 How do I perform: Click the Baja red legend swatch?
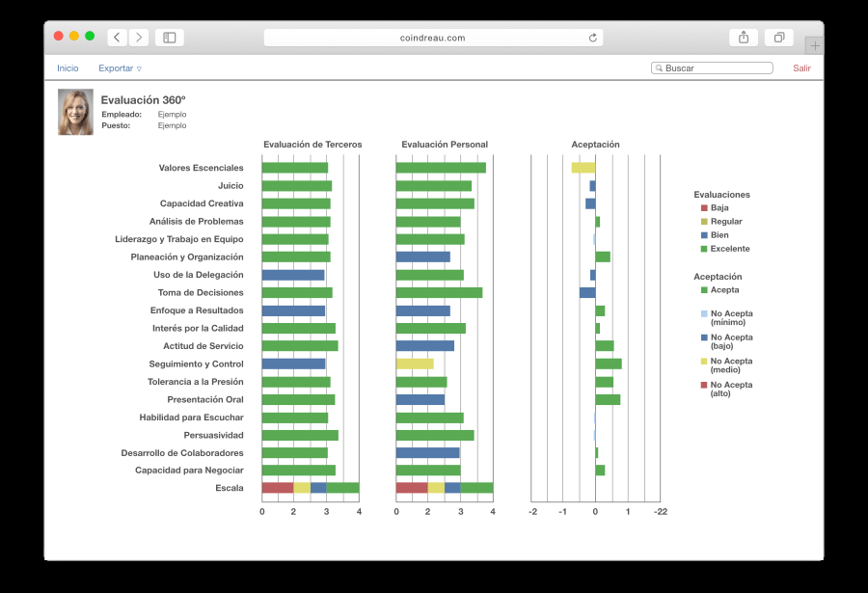tap(704, 207)
